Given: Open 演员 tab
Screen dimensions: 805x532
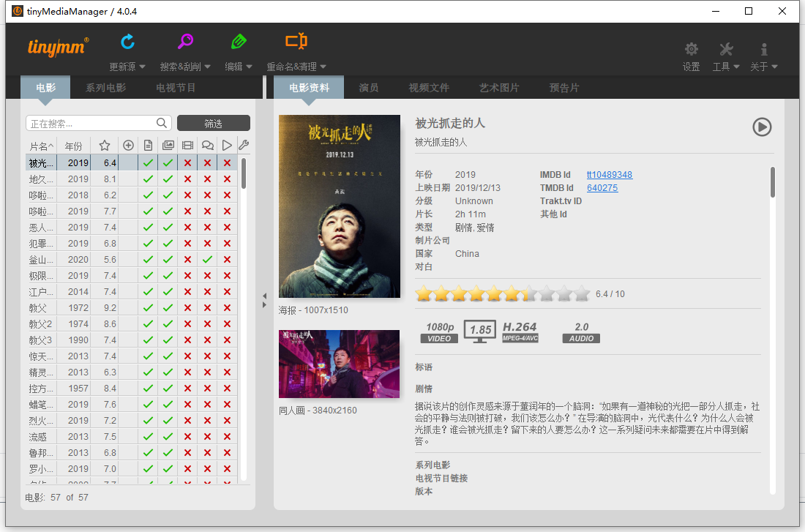Looking at the screenshot, I should [x=369, y=88].
